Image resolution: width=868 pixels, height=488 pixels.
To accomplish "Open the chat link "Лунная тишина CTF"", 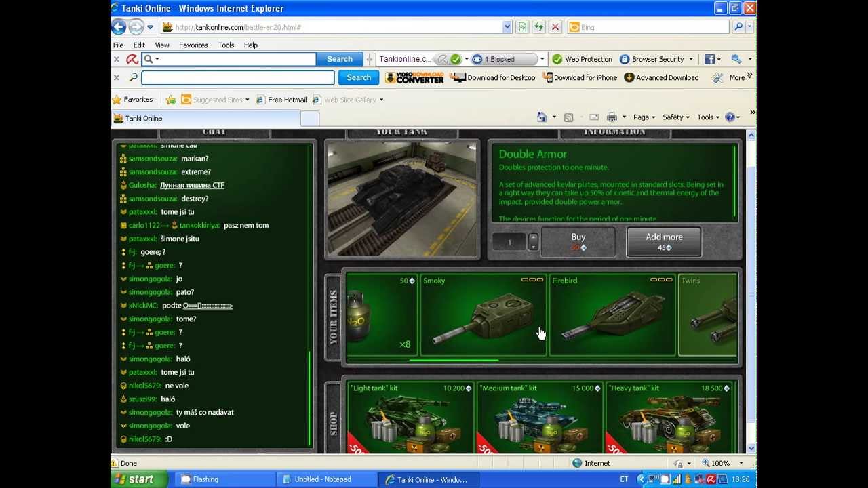I will [x=192, y=185].
